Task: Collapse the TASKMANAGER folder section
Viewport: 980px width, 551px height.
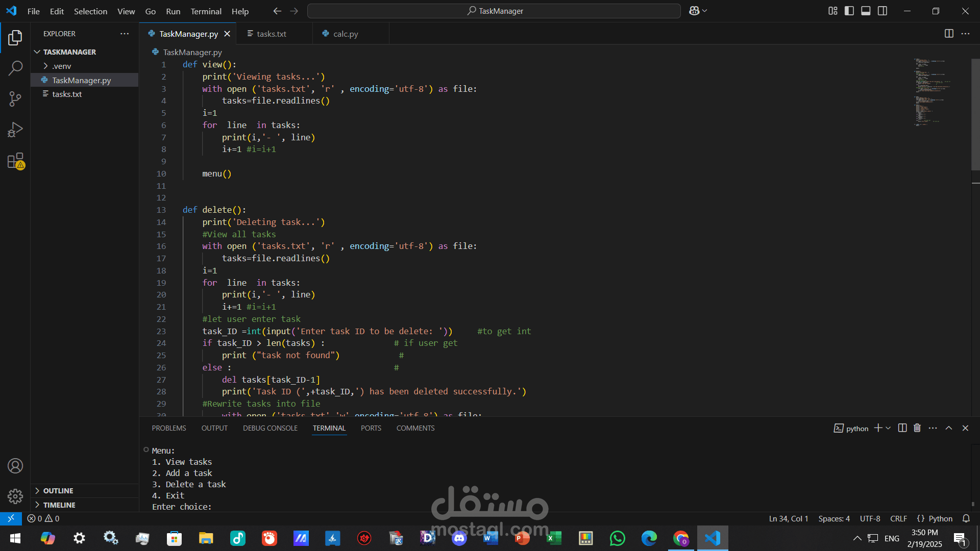Action: (x=84, y=52)
